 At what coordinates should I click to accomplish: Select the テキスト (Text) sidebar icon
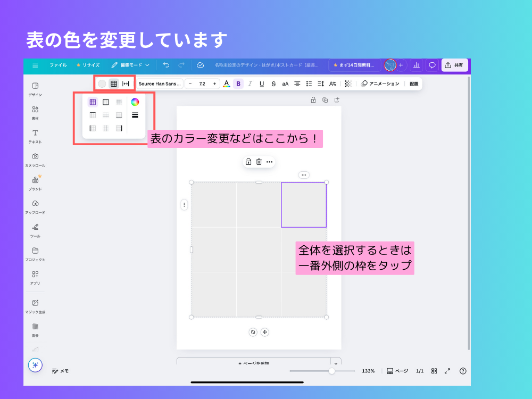35,134
